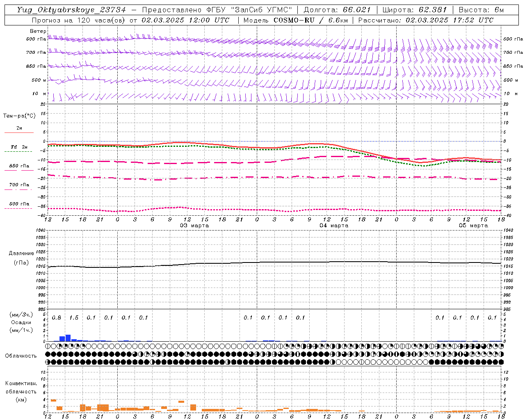The height and width of the screenshot is (420, 525).
Task: Click the longitude value Долгота: 66.021
Action: pyautogui.click(x=337, y=10)
